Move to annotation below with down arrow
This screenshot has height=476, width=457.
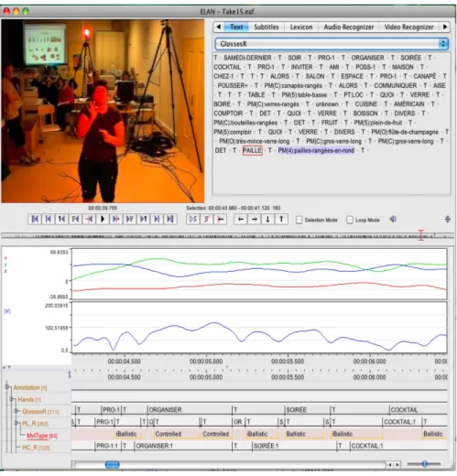pos(267,219)
